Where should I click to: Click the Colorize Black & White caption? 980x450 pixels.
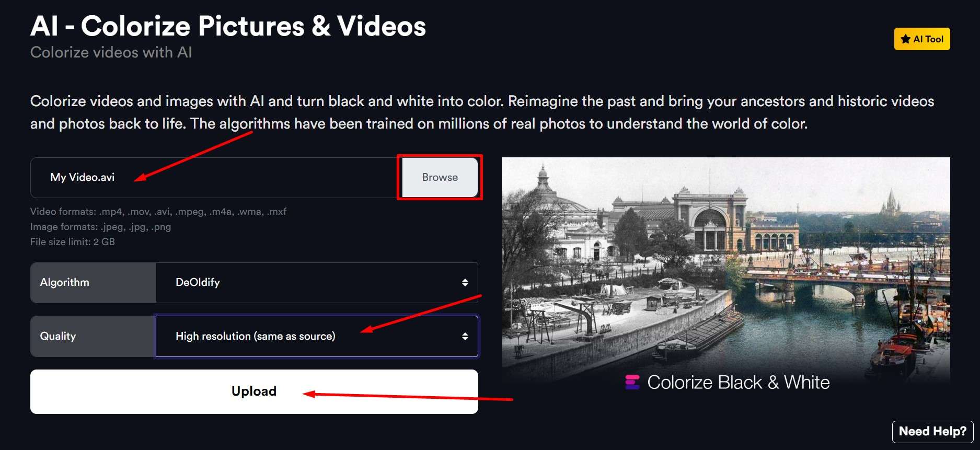(738, 383)
